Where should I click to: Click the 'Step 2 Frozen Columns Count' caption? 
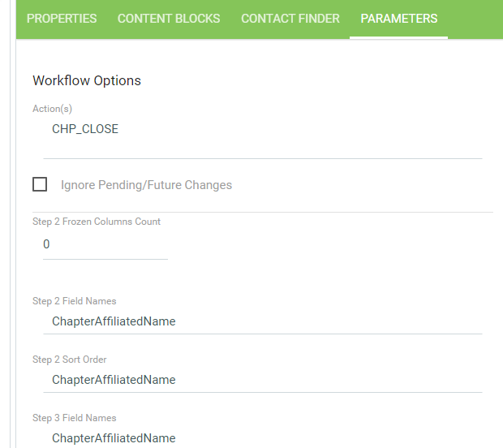(x=97, y=222)
